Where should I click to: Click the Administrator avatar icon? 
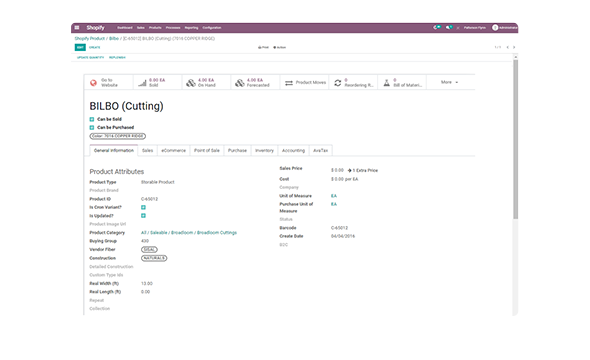(495, 27)
